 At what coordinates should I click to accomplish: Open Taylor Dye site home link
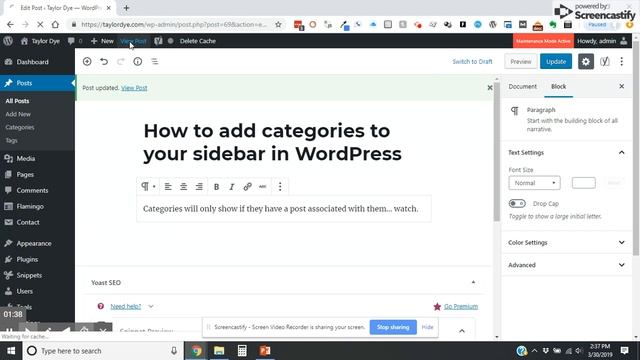tap(40, 41)
